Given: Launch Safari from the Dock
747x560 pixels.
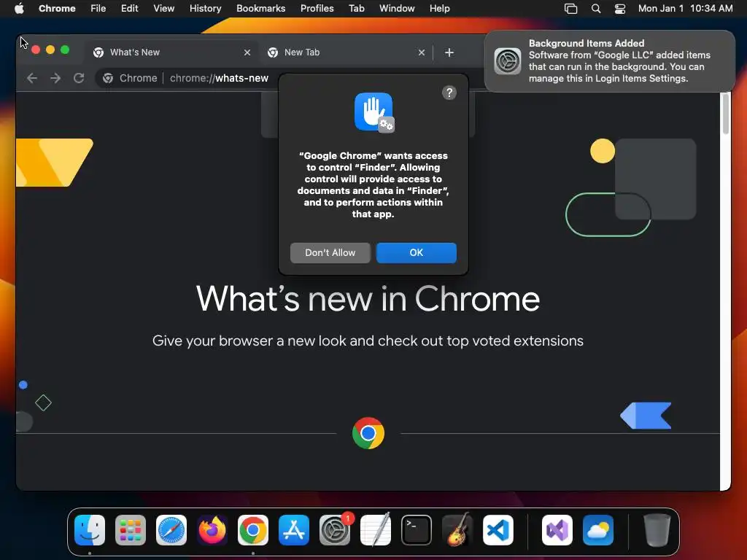Looking at the screenshot, I should (171, 530).
